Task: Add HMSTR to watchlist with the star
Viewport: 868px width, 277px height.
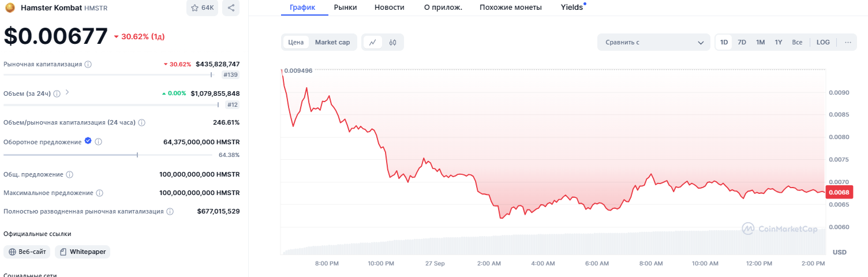Action: (202, 8)
